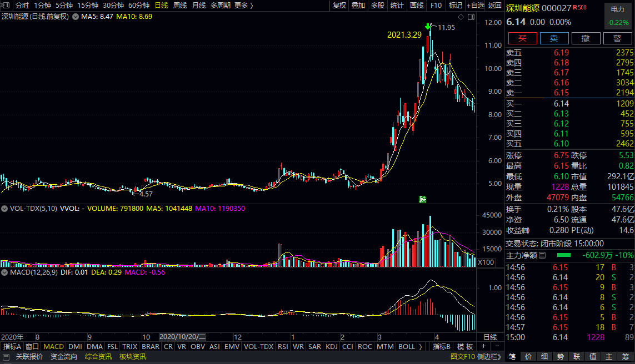Open the indicator menu circle beside 深圳能源(日线.前复权)
The image size is (635, 364).
[76, 17]
